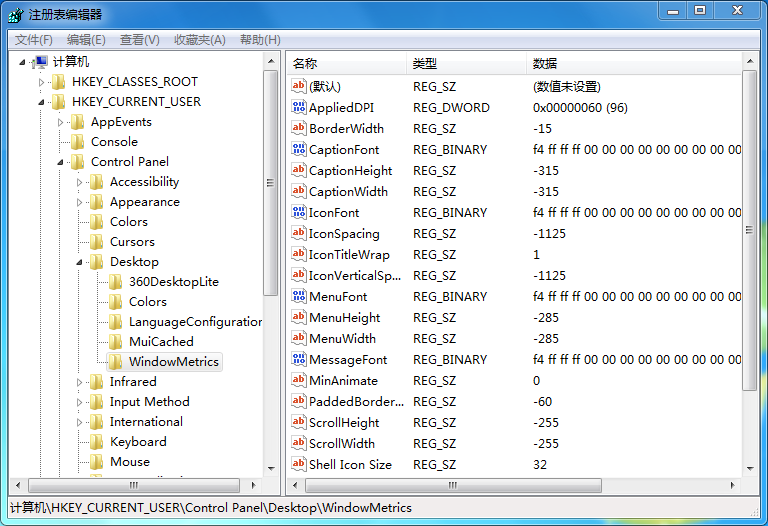Click the -60 data value
Viewport: 768px width, 526px height.
[x=542, y=402]
